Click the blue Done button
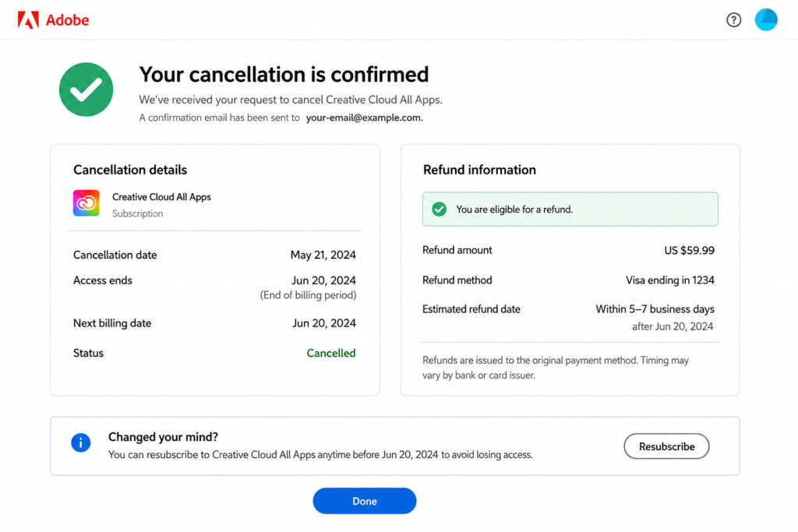Viewport: 798px width, 532px height. [365, 501]
